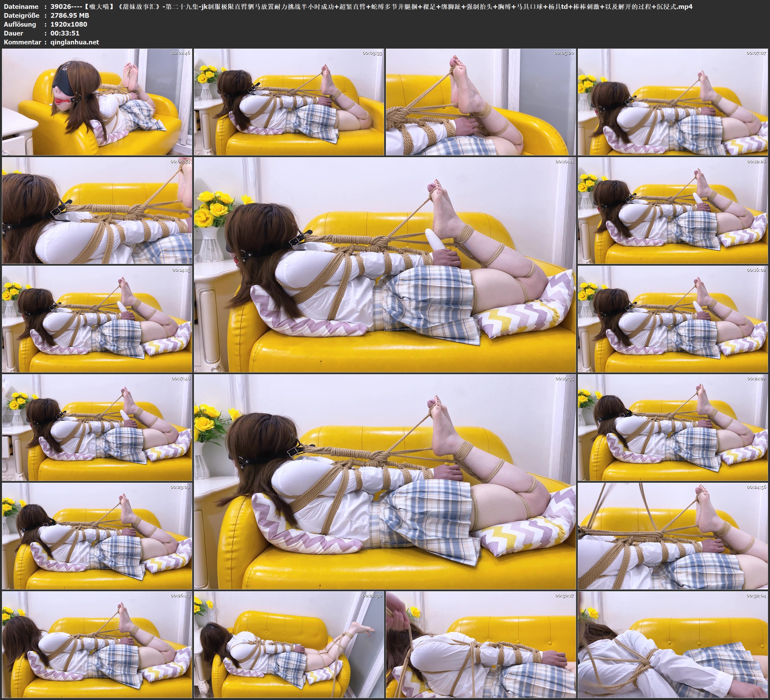Click the frame labeled 00:26:43
The width and height of the screenshot is (770, 700).
coord(97,644)
